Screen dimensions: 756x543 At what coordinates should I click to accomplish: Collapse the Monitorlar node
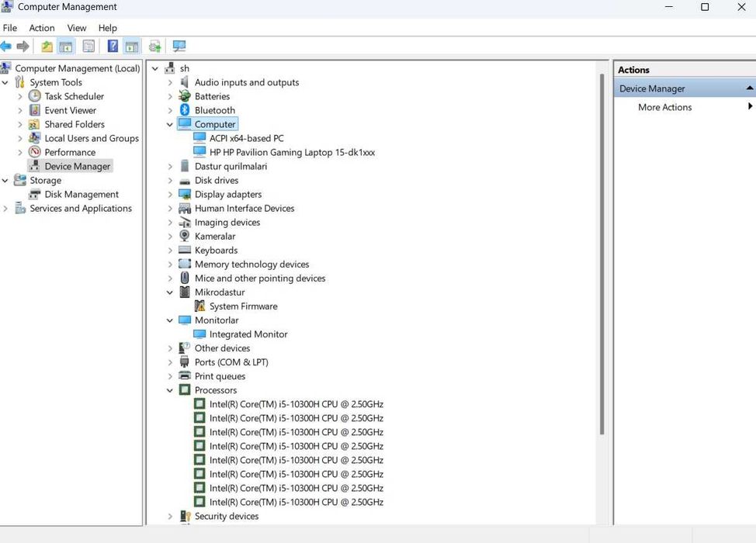tap(170, 320)
